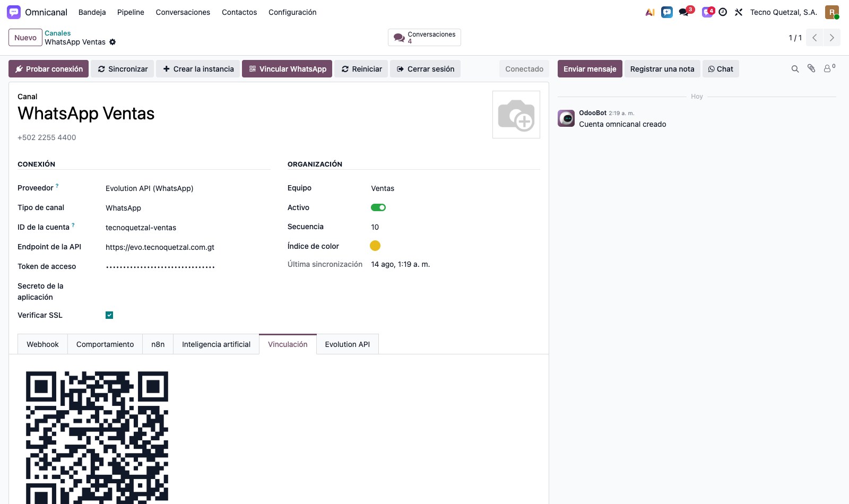Viewport: 849px width, 504px height.
Task: Click the Sincronizar button
Action: pyautogui.click(x=123, y=69)
